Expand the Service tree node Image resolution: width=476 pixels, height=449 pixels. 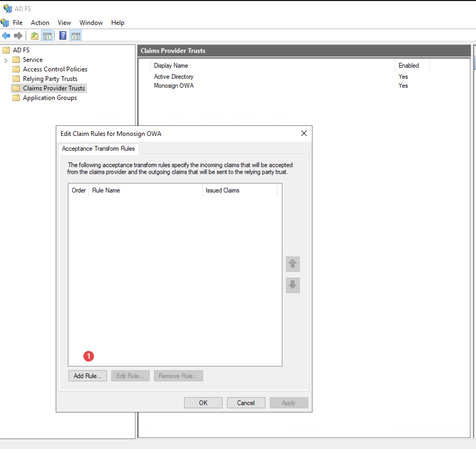[x=6, y=60]
